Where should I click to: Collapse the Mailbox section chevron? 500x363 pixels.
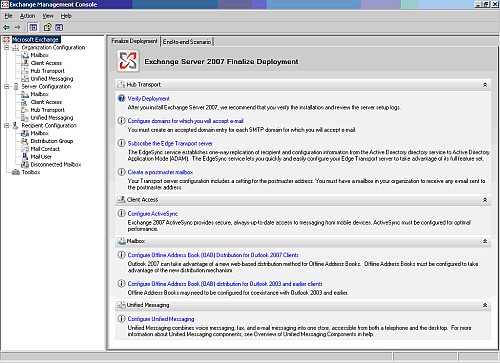point(485,241)
